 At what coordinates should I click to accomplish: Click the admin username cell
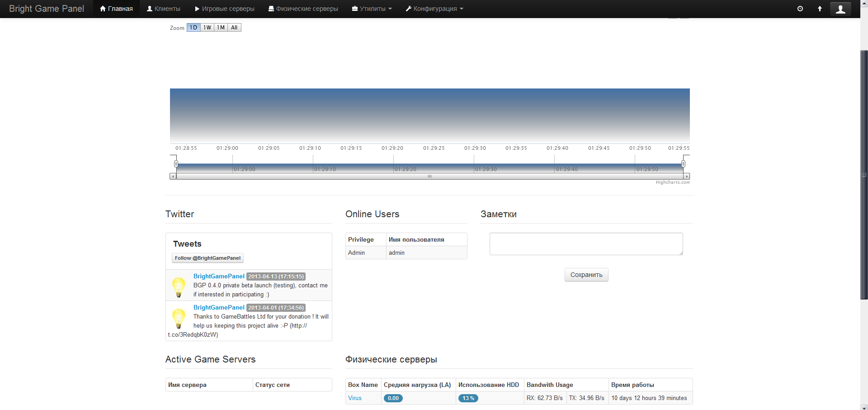click(x=426, y=253)
